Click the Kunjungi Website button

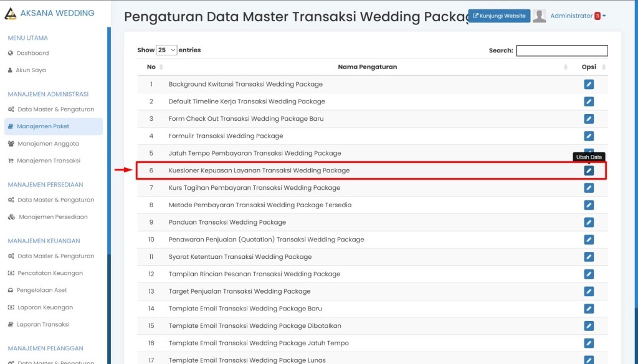coord(499,16)
